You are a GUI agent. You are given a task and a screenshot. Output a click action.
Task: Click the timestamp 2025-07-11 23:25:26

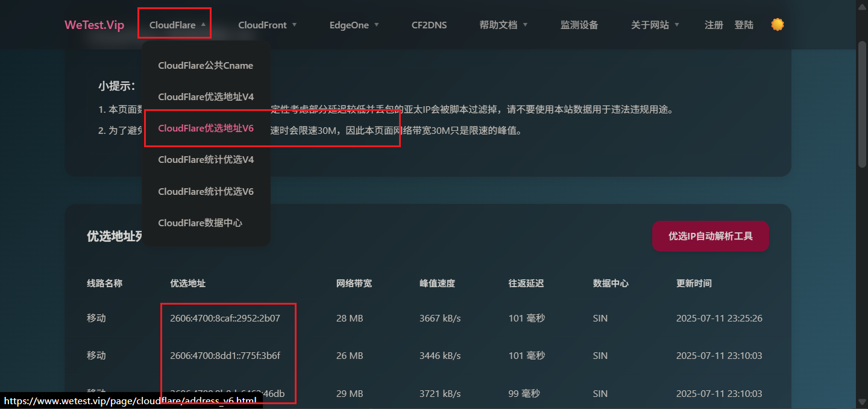tap(719, 318)
